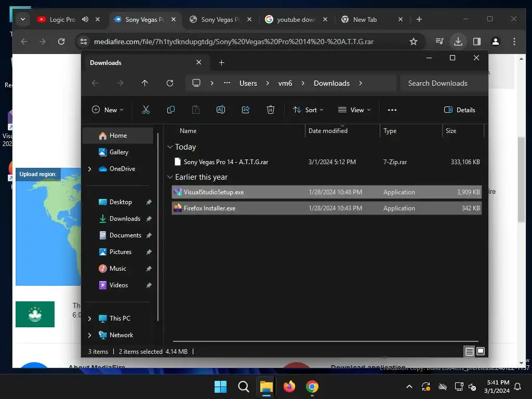Screen dimensions: 532x399
Task: Expand chevron after Downloads in address bar
Action: coord(361,83)
